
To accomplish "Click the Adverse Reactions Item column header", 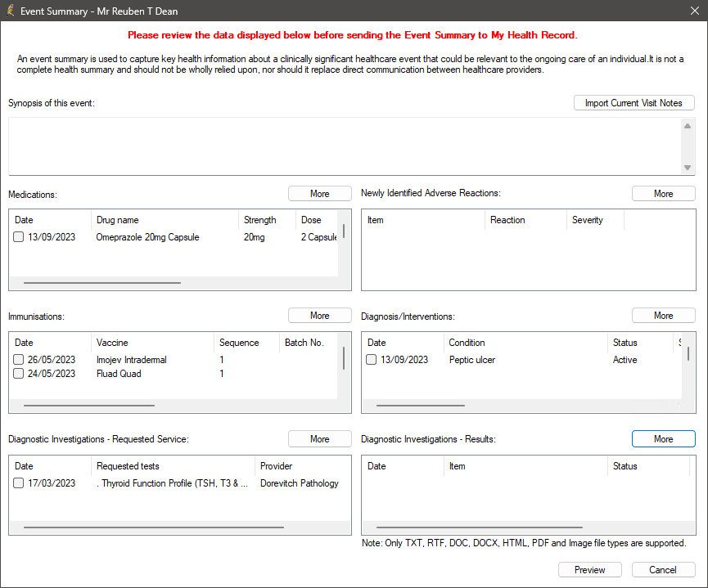I will [423, 220].
